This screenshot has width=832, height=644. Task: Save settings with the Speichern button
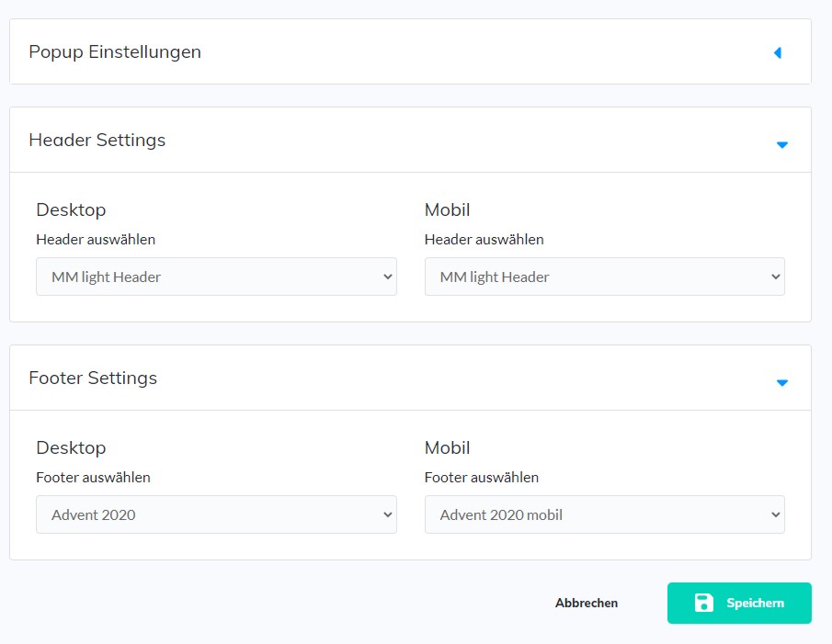[x=739, y=603]
